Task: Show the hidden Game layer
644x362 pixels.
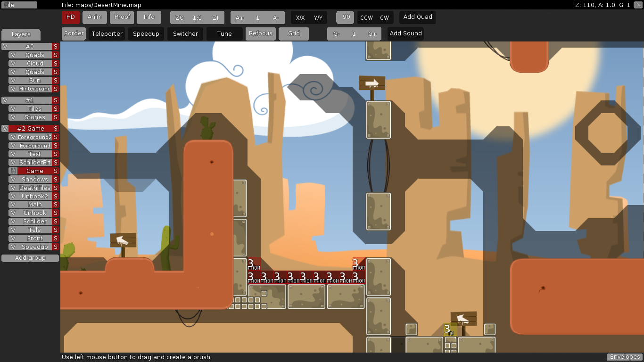Action: pyautogui.click(x=13, y=171)
